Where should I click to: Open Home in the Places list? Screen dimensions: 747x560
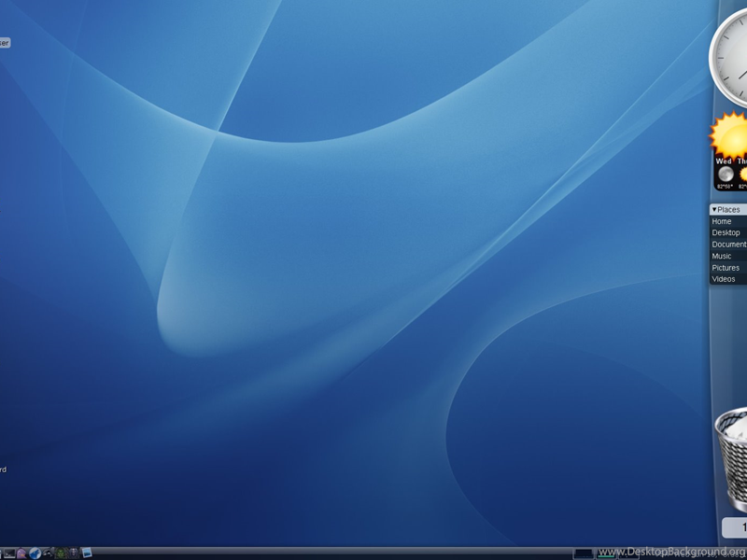pyautogui.click(x=723, y=222)
